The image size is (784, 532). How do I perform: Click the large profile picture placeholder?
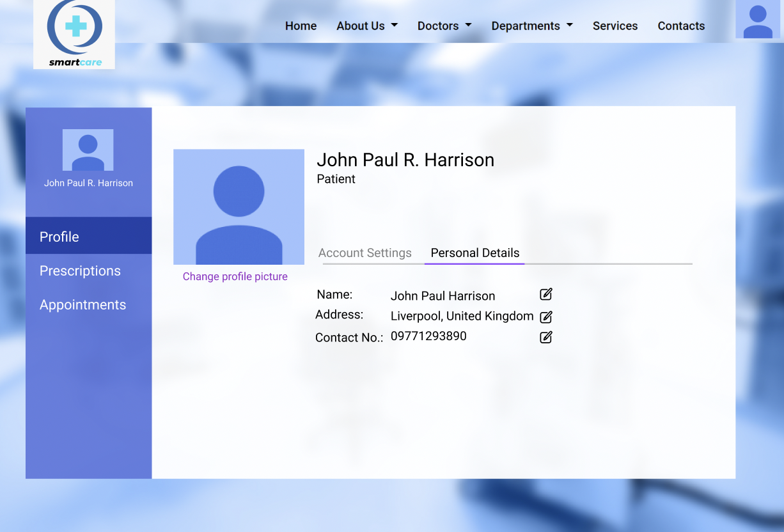(x=239, y=207)
